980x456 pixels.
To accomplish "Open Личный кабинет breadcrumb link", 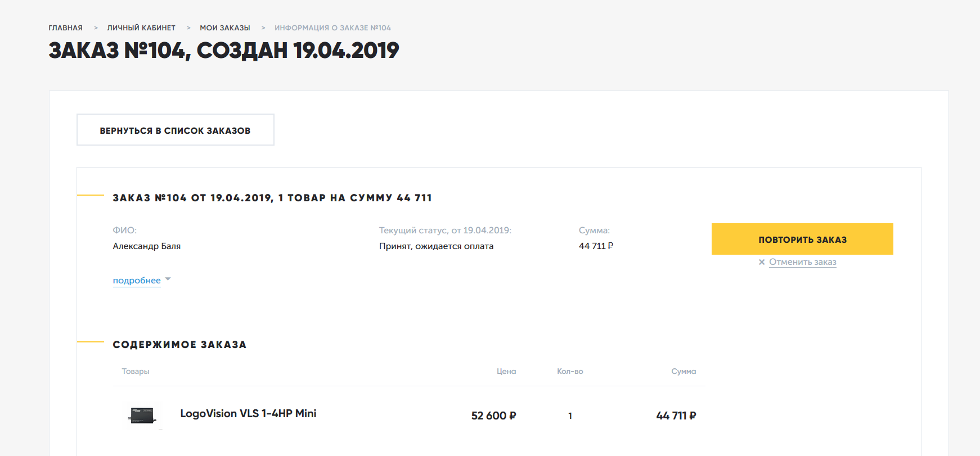I will 141,28.
